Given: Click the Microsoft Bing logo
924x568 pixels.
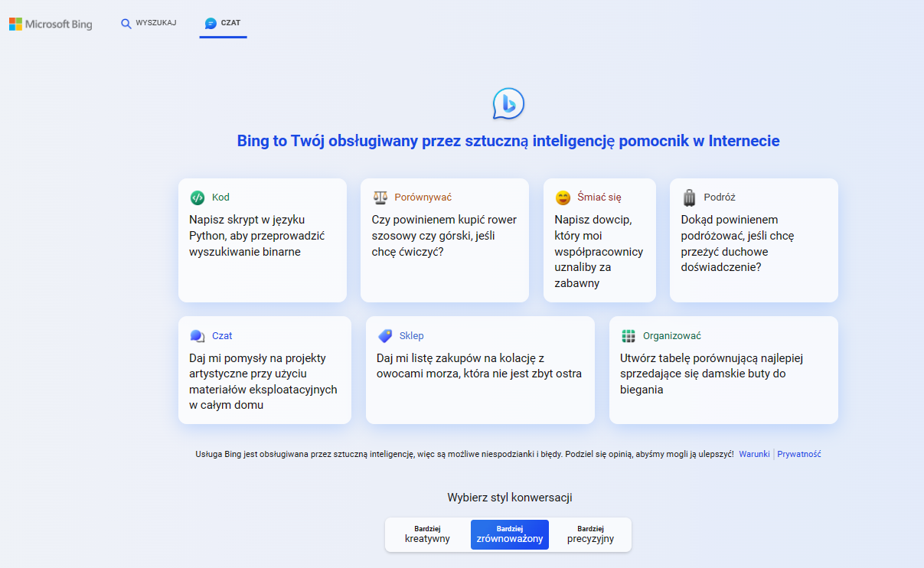Looking at the screenshot, I should tap(51, 24).
